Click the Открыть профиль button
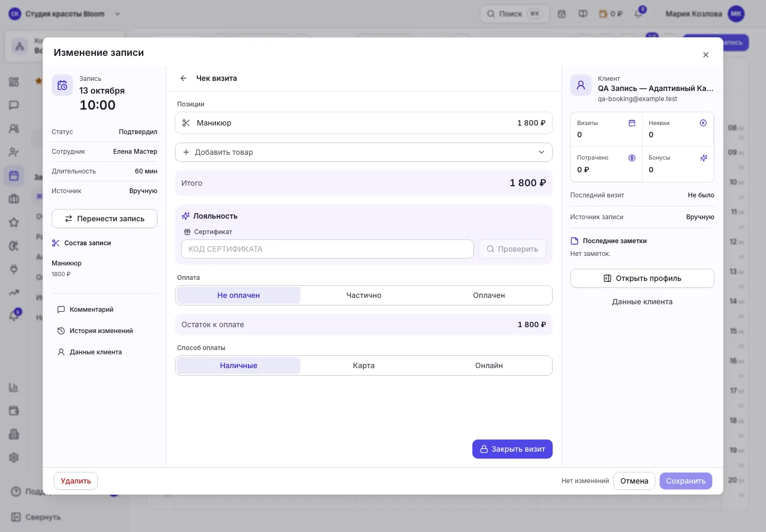Viewport: 766px width, 532px height. click(642, 278)
